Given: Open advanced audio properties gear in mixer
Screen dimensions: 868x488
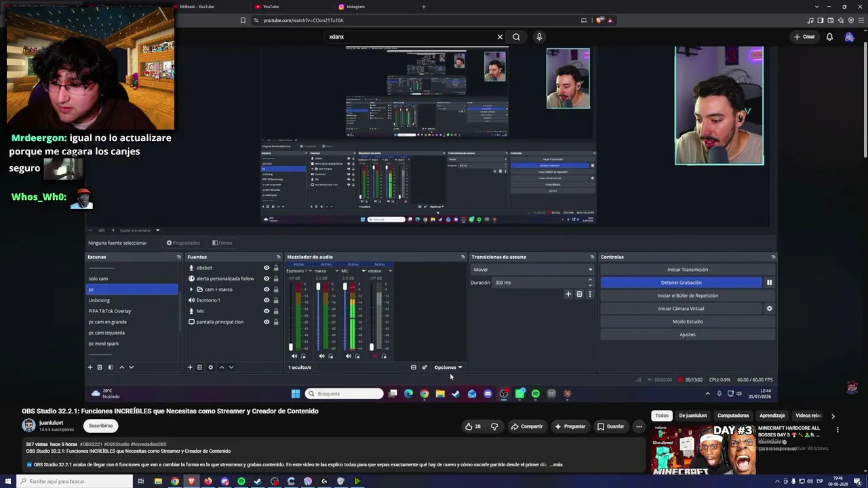Looking at the screenshot, I should click(425, 367).
